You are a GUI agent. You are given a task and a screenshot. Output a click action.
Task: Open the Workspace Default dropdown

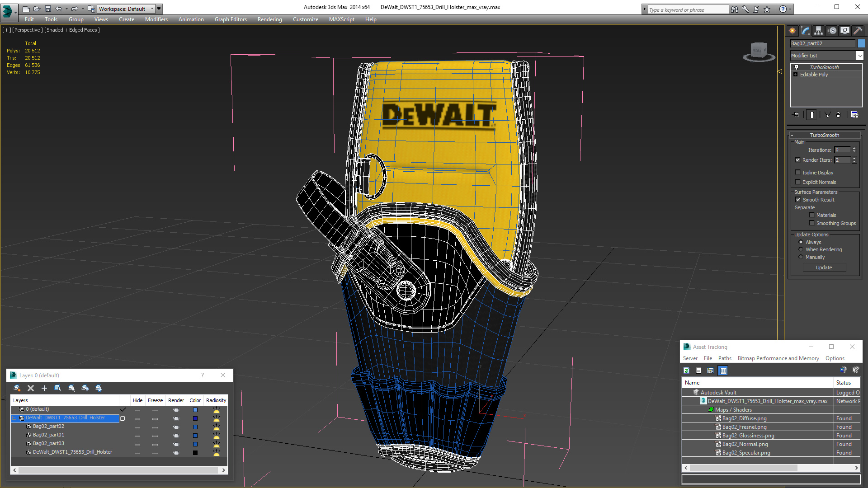pyautogui.click(x=127, y=9)
